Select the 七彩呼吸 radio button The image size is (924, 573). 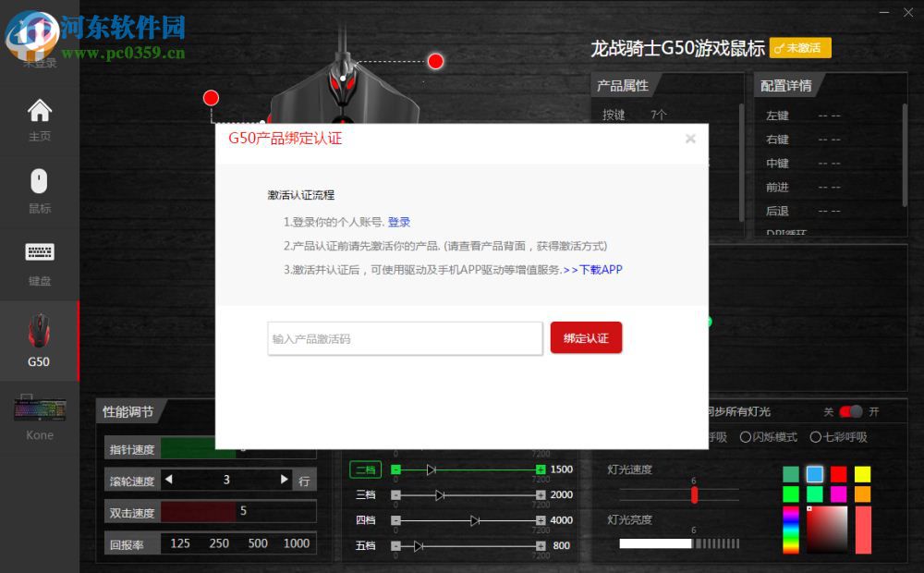tap(828, 437)
